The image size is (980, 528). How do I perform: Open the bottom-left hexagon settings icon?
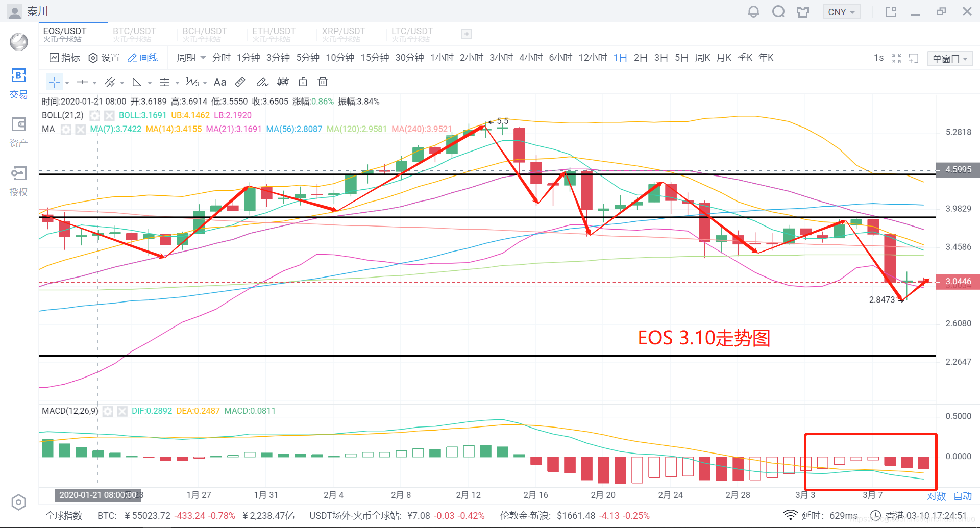coord(18,502)
